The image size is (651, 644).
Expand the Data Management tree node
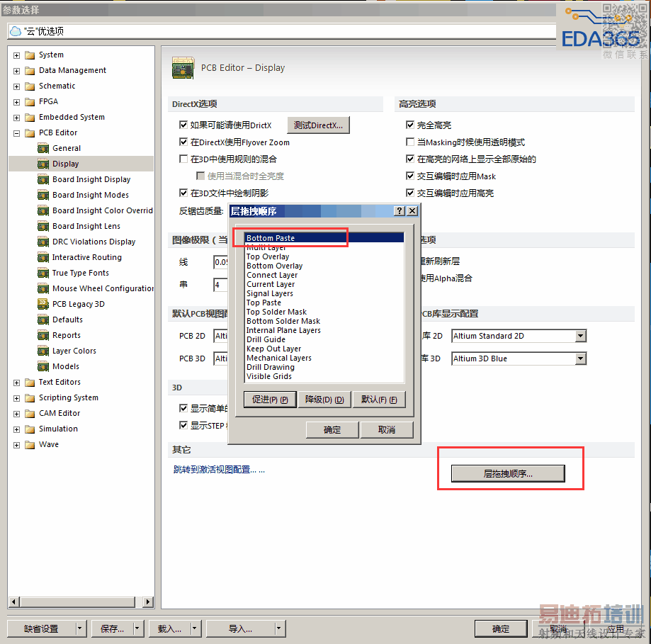click(16, 71)
